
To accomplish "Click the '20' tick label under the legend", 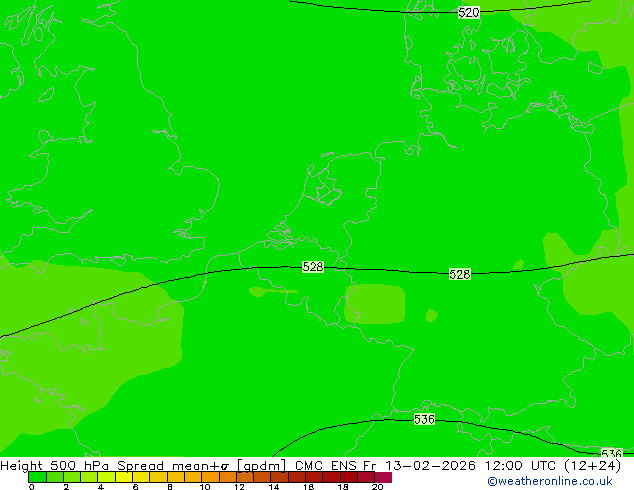I will [377, 487].
